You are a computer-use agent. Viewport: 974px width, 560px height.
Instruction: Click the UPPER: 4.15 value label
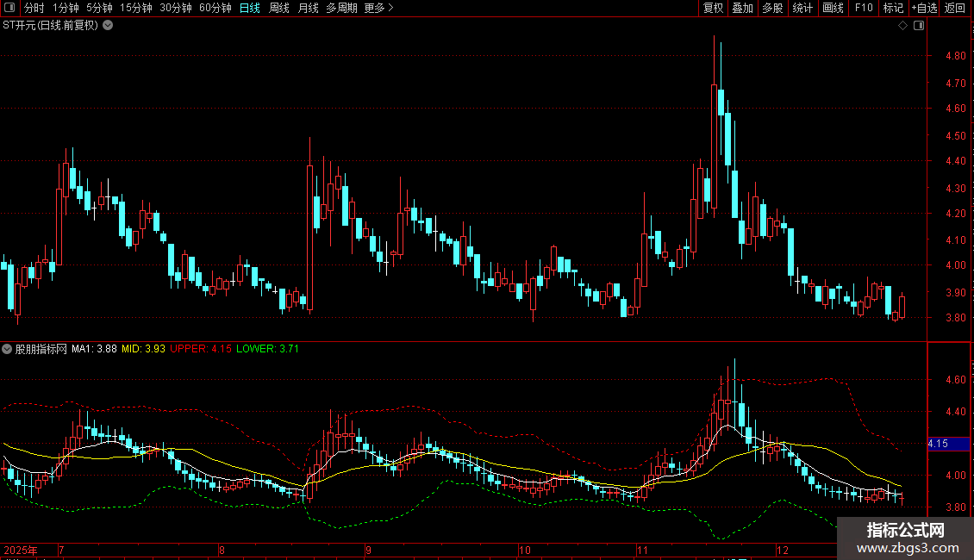pyautogui.click(x=201, y=349)
